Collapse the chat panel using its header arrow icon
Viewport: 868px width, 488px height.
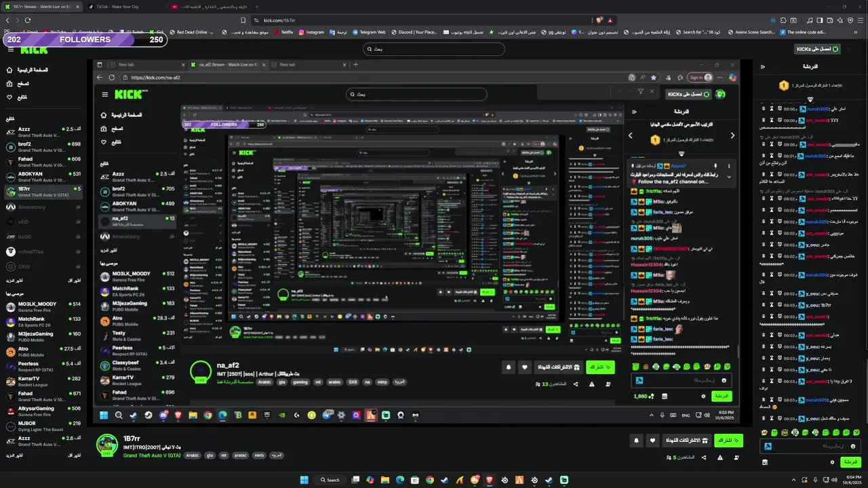click(x=763, y=66)
